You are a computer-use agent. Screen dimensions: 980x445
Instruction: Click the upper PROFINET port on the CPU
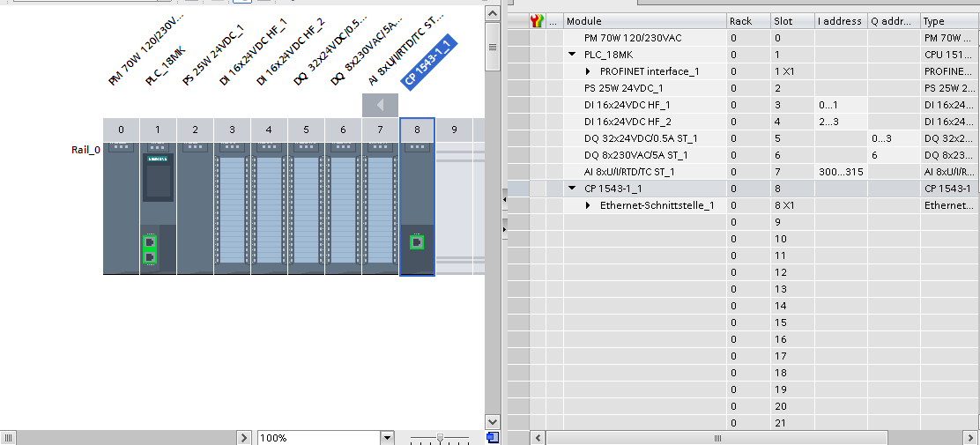pos(150,241)
